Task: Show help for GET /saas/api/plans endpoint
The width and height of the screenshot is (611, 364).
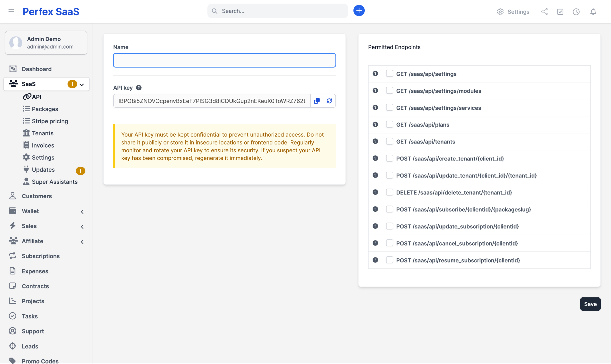Action: [x=375, y=125]
